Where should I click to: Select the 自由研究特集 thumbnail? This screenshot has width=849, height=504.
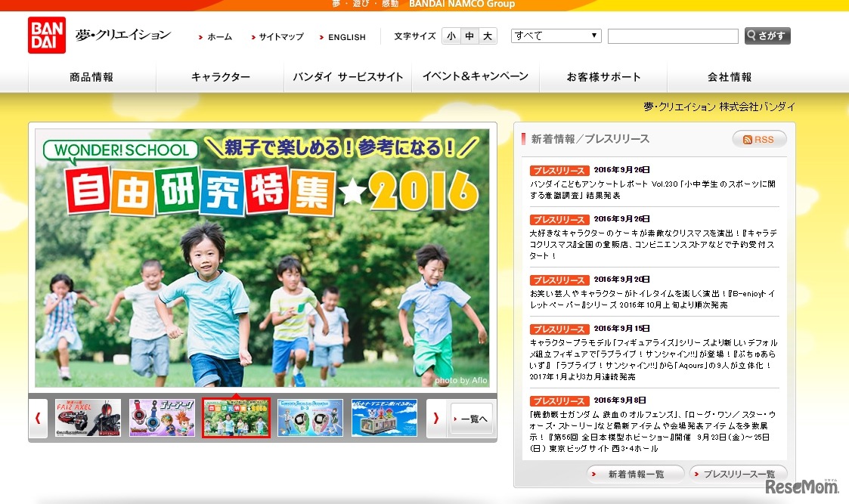tap(236, 418)
